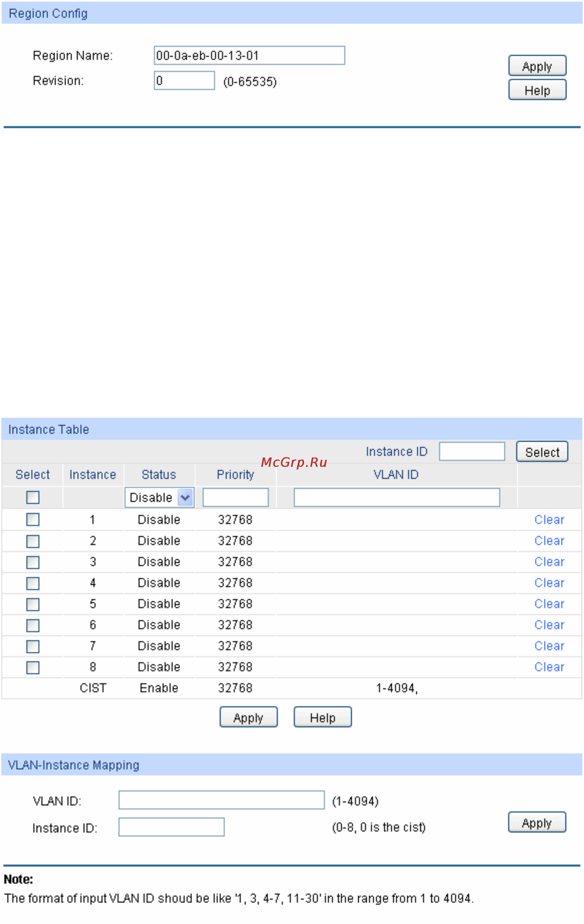Check the box for instance 2
This screenshot has height=924, width=584.
click(33, 542)
